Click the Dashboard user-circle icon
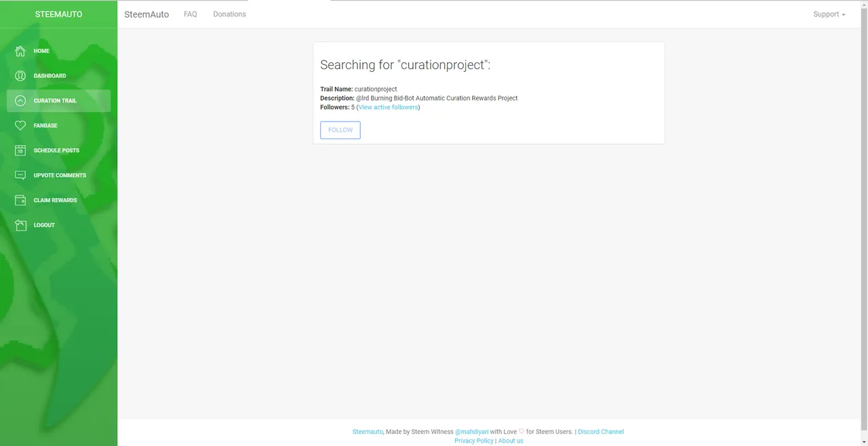Screen dimensions: 868x446 (20, 75)
